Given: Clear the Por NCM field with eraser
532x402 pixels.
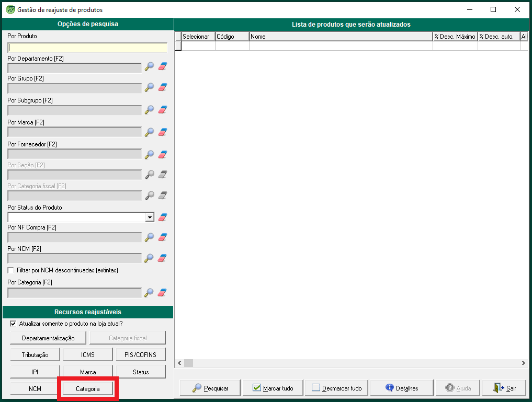Looking at the screenshot, I should [x=162, y=258].
